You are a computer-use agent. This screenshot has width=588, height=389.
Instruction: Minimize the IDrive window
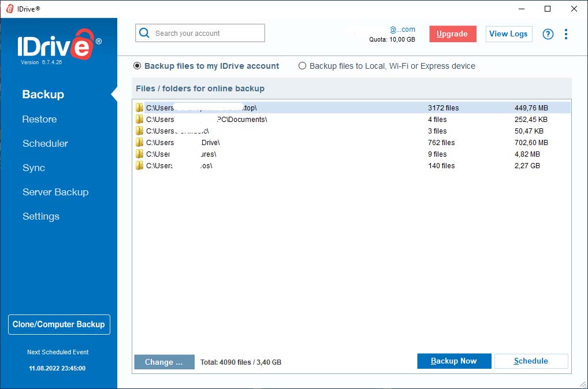click(x=521, y=9)
